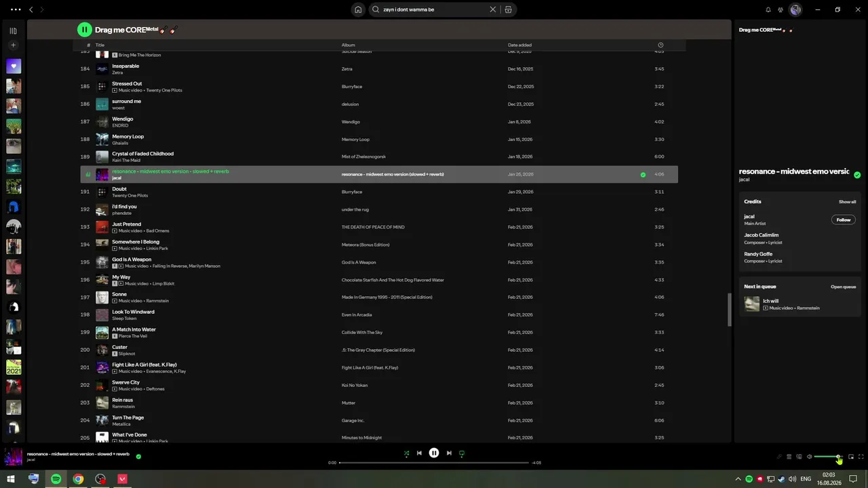The height and width of the screenshot is (488, 868).
Task: Click the playlist vertical scrollbar
Action: point(730,309)
